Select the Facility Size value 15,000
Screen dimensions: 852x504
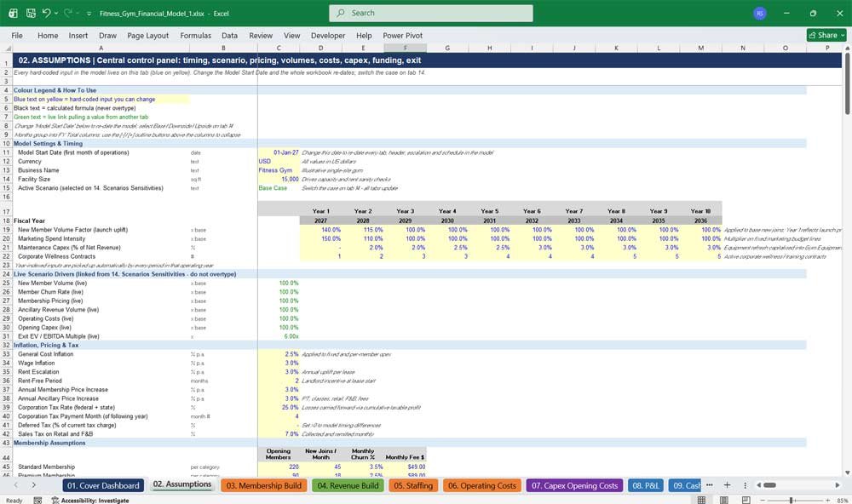(x=279, y=180)
